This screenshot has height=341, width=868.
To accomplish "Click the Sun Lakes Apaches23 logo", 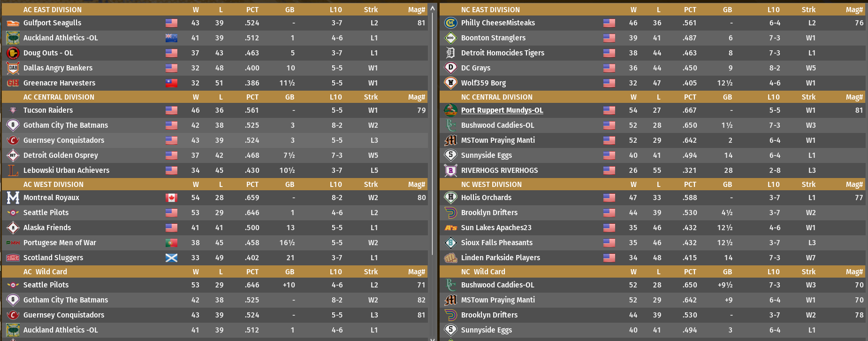I will tap(450, 228).
